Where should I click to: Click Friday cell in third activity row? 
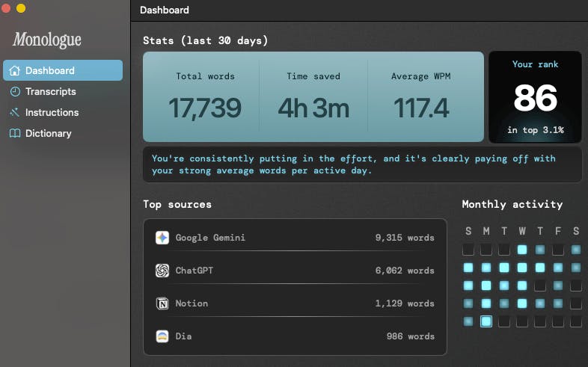(558, 286)
